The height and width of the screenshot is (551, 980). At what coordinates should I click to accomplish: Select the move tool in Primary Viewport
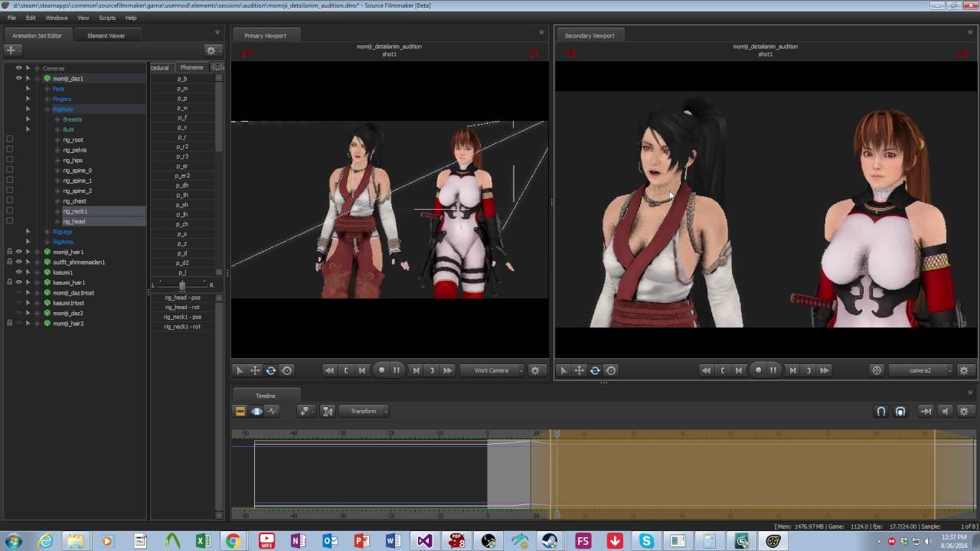click(255, 370)
